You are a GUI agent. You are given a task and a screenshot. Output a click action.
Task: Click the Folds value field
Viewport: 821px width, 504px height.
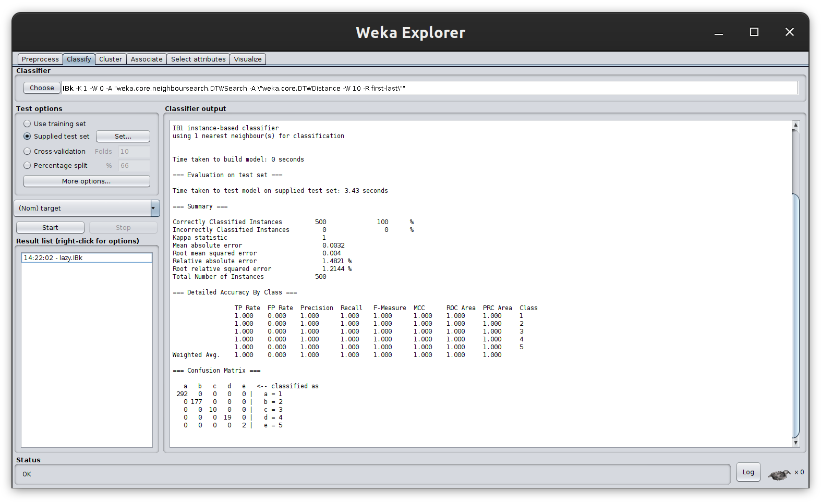click(134, 151)
